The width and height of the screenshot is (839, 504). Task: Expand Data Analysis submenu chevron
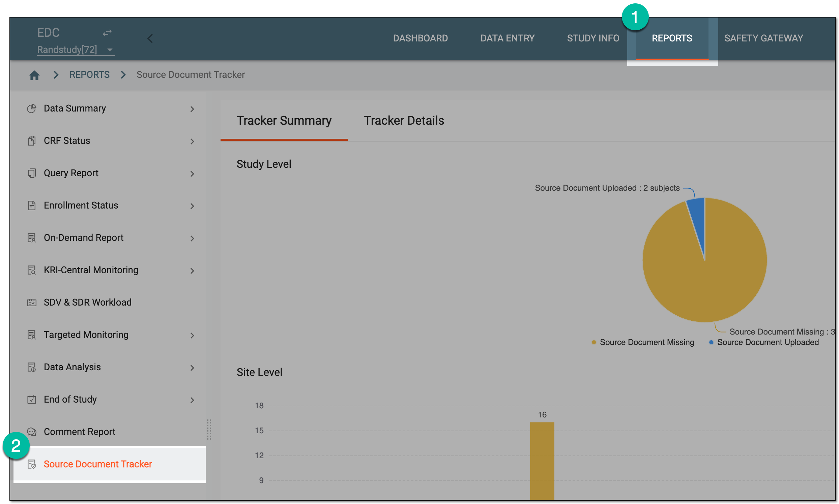point(192,368)
